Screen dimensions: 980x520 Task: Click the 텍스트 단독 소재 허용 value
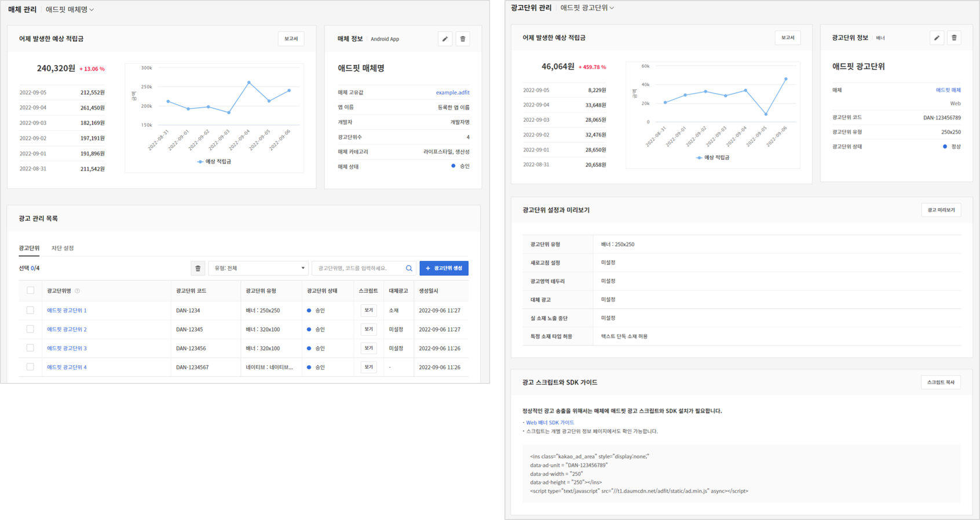click(624, 336)
